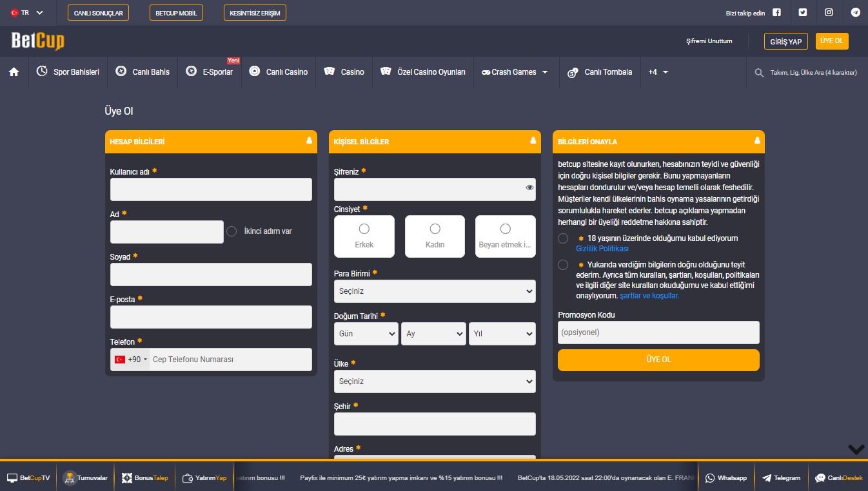Viewport: 868px width, 491px height.
Task: Open the TR language selector
Action: click(27, 12)
